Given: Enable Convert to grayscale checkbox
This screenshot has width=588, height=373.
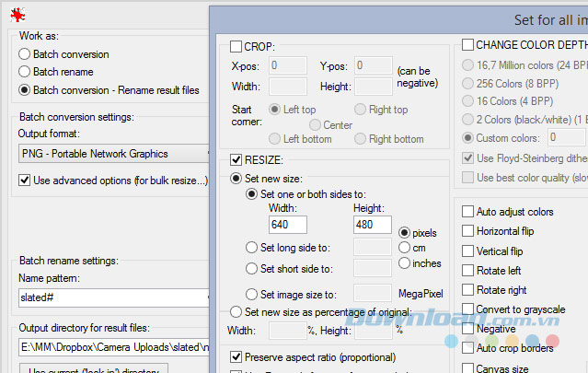Looking at the screenshot, I should tap(468, 309).
